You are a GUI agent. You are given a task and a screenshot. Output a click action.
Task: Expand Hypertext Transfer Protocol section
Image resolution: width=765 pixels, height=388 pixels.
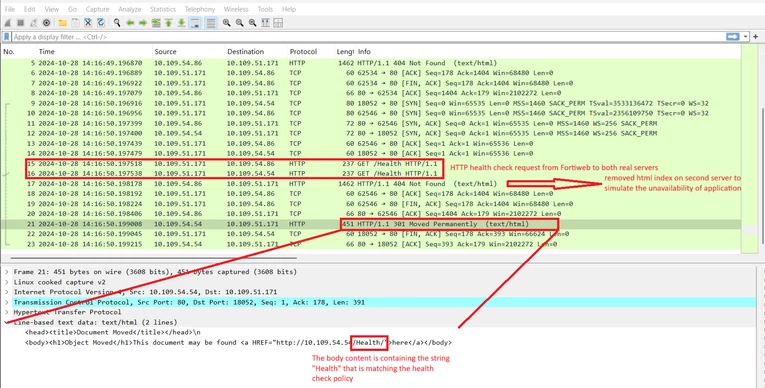[7, 312]
